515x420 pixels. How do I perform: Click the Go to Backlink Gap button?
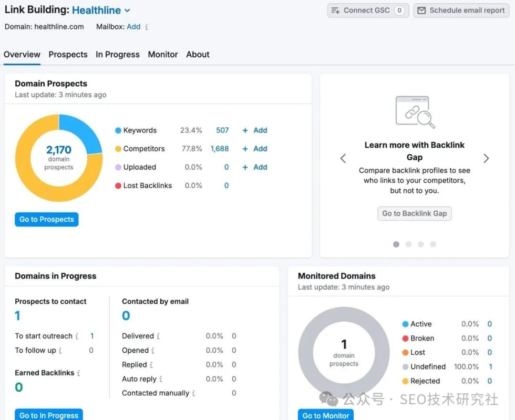tap(414, 214)
